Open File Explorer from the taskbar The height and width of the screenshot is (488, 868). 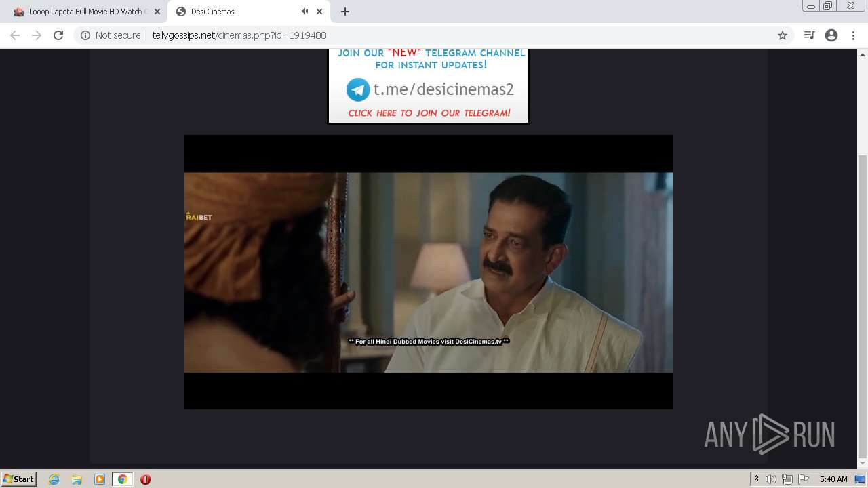click(x=77, y=479)
